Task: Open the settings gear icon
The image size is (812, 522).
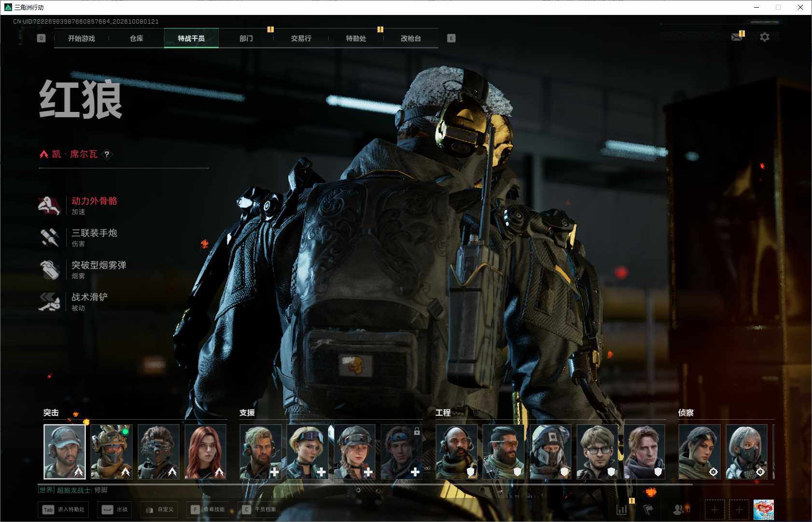Action: tap(764, 37)
